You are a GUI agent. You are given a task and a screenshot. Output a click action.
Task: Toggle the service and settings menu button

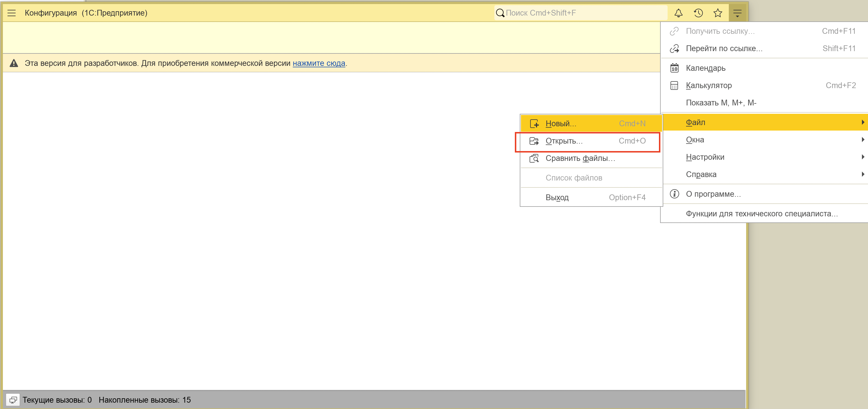(x=737, y=13)
